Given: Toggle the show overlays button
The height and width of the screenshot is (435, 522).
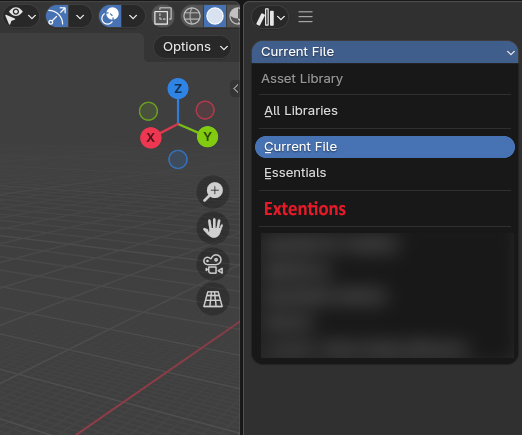Looking at the screenshot, I should tap(110, 16).
